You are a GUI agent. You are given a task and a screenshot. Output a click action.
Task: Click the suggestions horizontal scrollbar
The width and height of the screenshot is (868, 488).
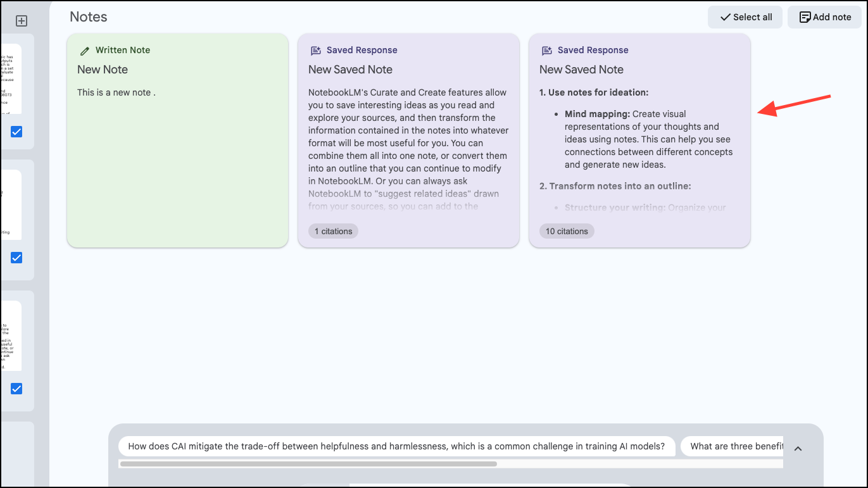click(308, 464)
